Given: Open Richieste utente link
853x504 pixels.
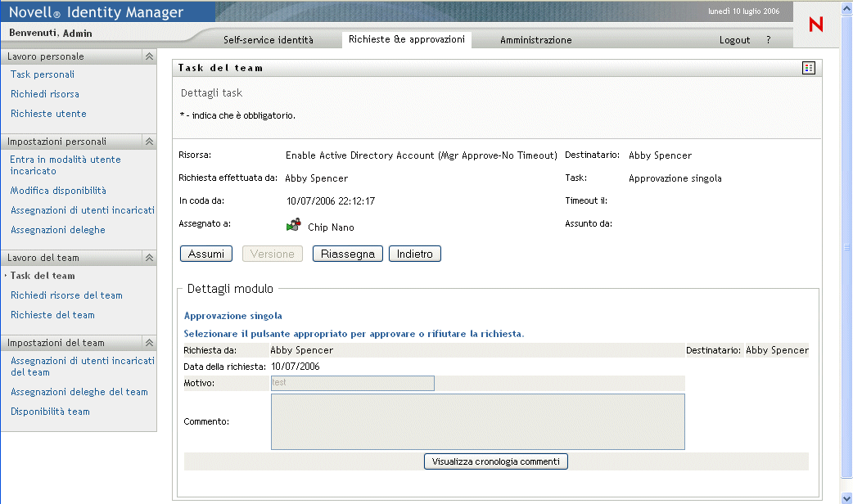Looking at the screenshot, I should (x=48, y=114).
